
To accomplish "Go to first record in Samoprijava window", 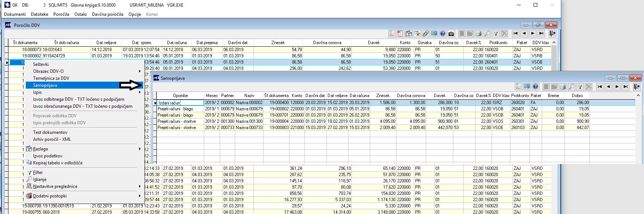I will click(600, 87).
